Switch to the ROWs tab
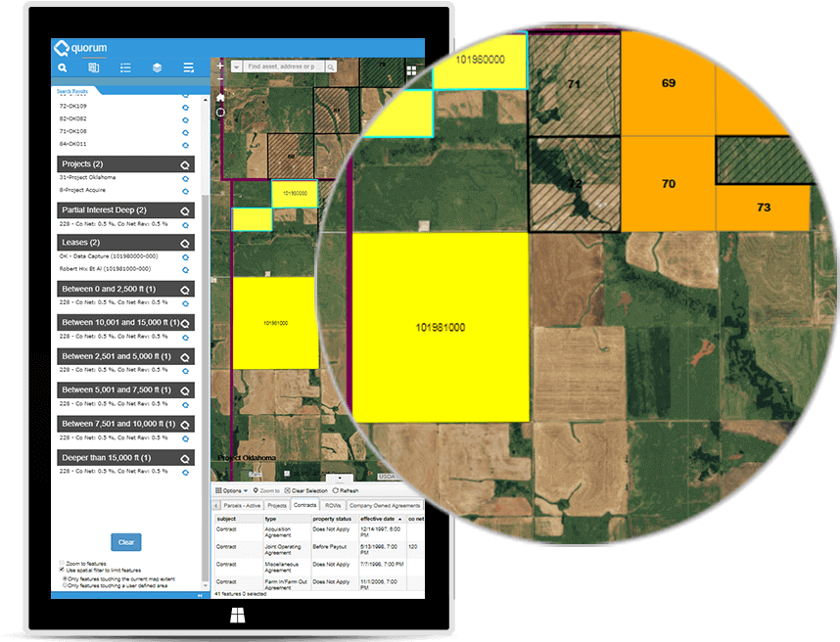Image resolution: width=840 pixels, height=642 pixels. pos(333,504)
